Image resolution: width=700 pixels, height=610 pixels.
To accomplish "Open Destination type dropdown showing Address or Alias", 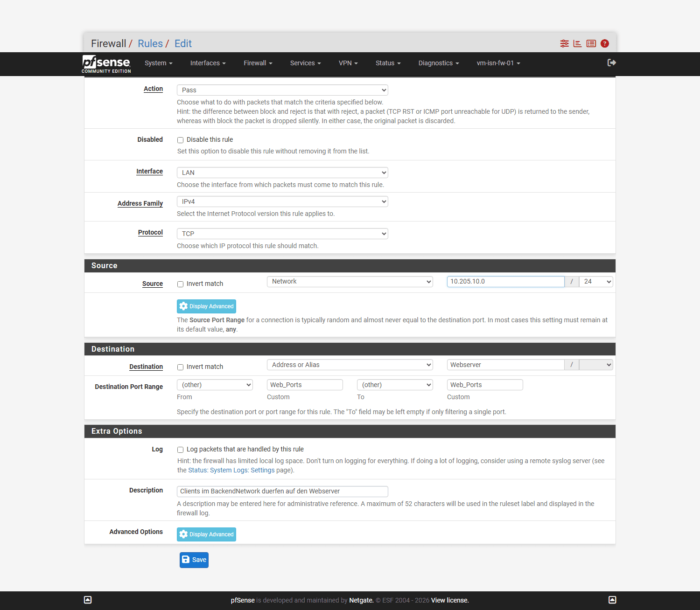I will click(x=350, y=365).
